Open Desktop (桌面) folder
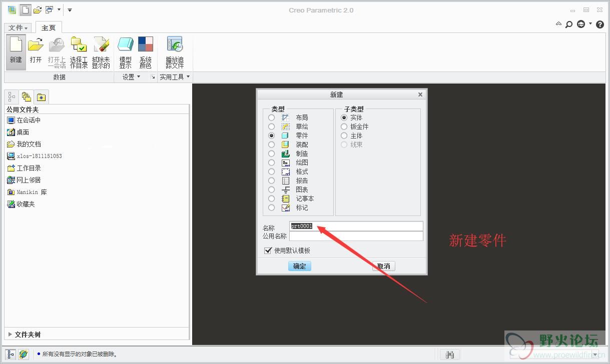 18,132
